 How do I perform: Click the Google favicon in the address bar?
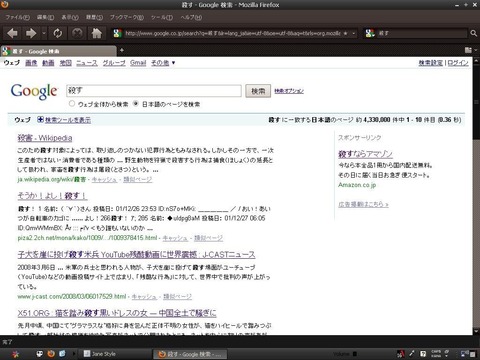click(117, 33)
